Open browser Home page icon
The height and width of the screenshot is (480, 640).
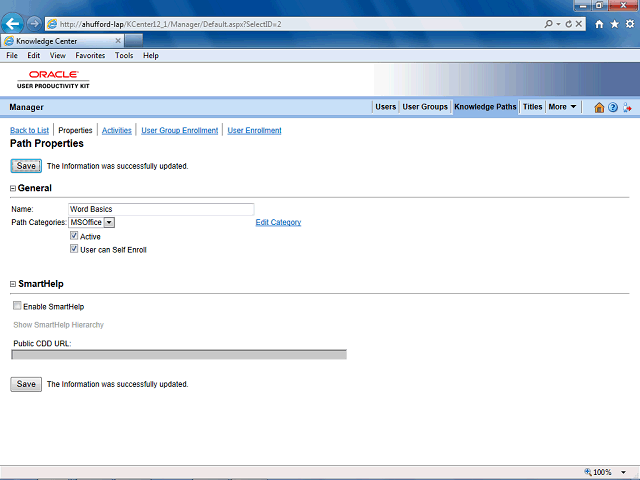[x=599, y=24]
